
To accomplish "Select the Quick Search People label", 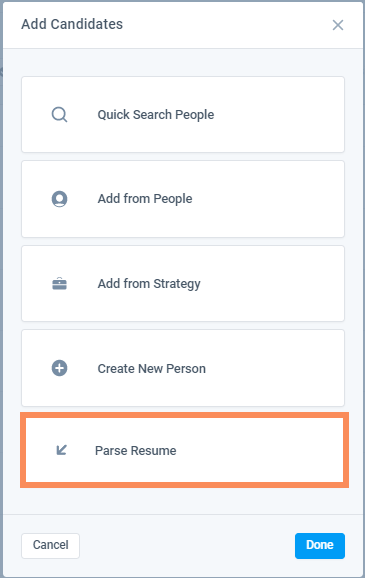I will coord(156,115).
